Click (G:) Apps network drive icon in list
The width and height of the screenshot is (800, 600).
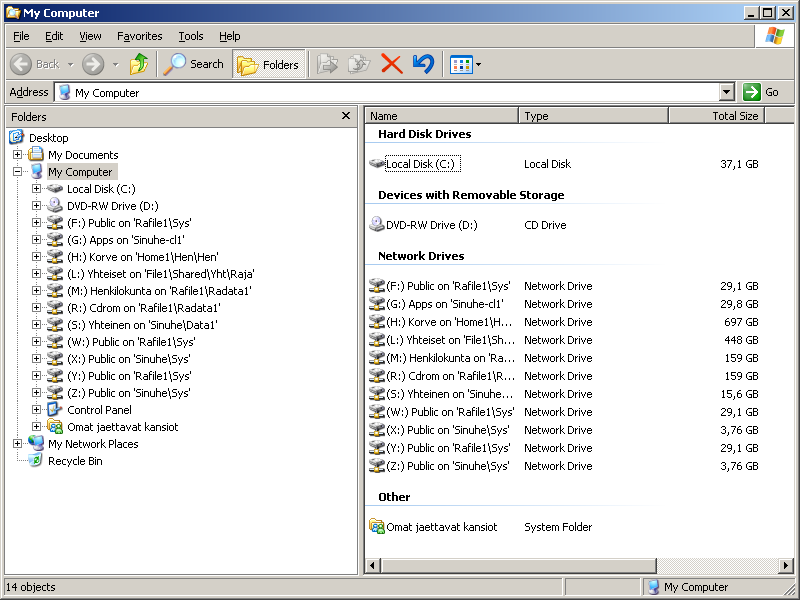pos(377,304)
